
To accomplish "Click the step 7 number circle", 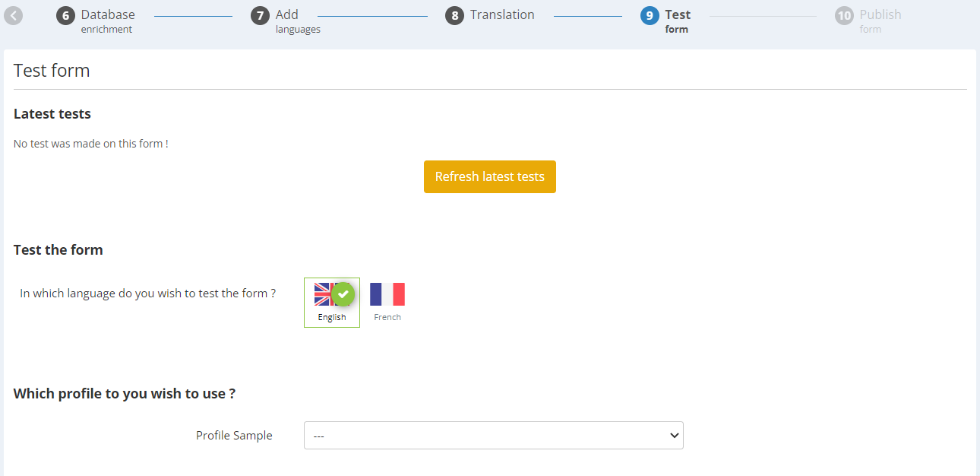I will pos(261,16).
